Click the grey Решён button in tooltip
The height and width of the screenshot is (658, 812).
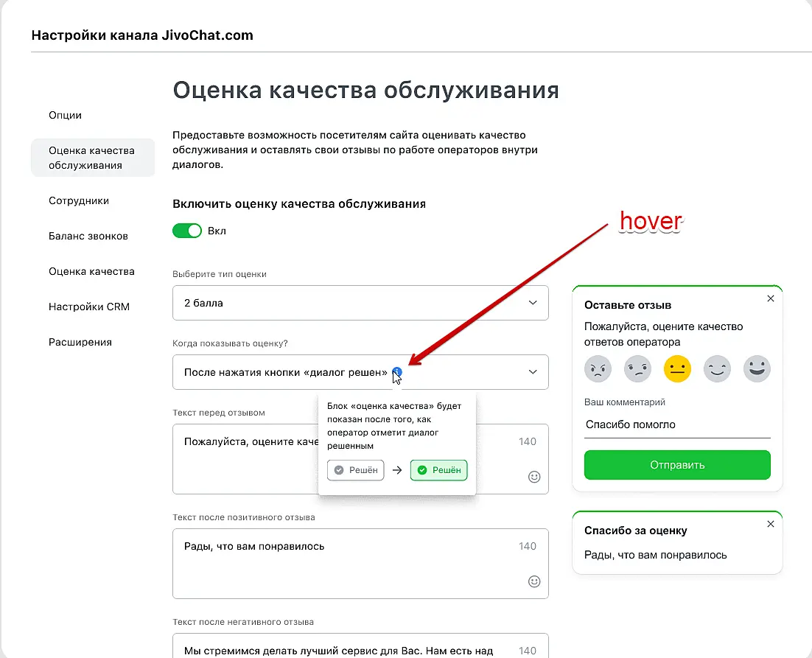pyautogui.click(x=356, y=470)
